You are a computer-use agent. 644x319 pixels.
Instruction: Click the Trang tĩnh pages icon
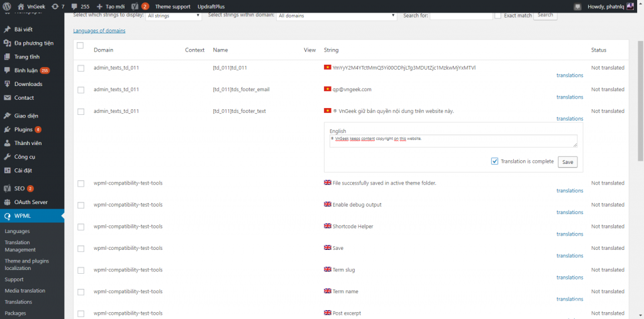(7, 57)
